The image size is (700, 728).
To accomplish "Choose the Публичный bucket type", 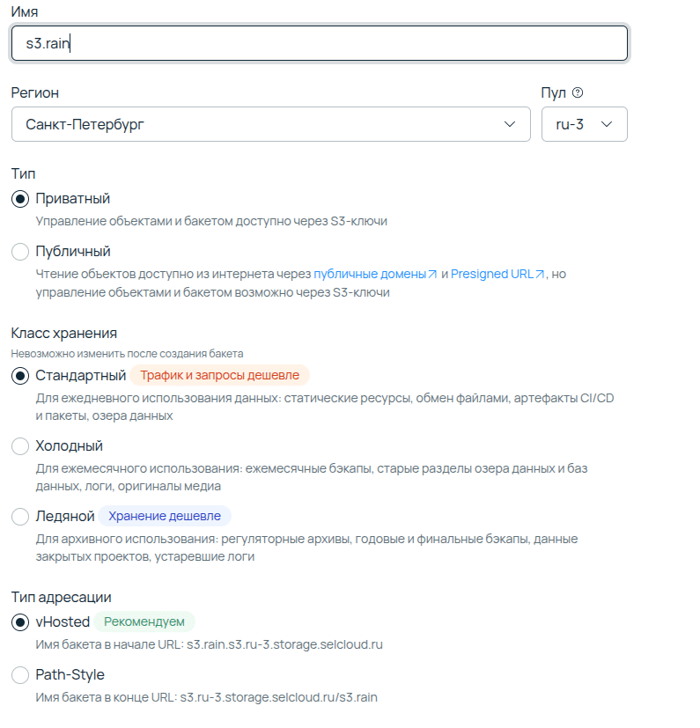I will [x=20, y=252].
